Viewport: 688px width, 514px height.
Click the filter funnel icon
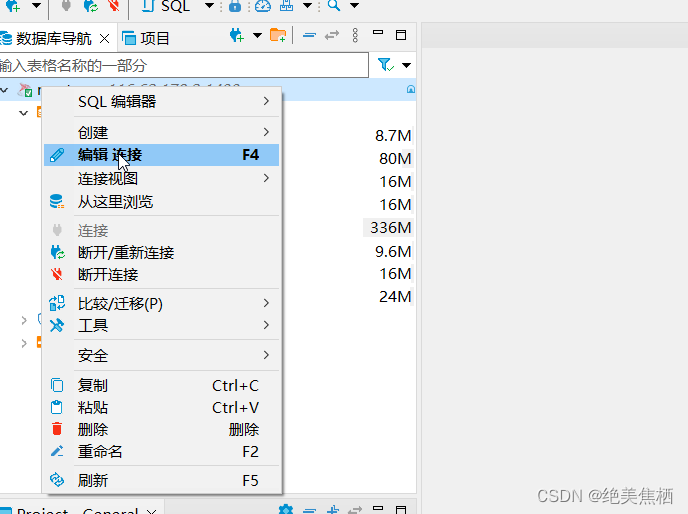[386, 65]
